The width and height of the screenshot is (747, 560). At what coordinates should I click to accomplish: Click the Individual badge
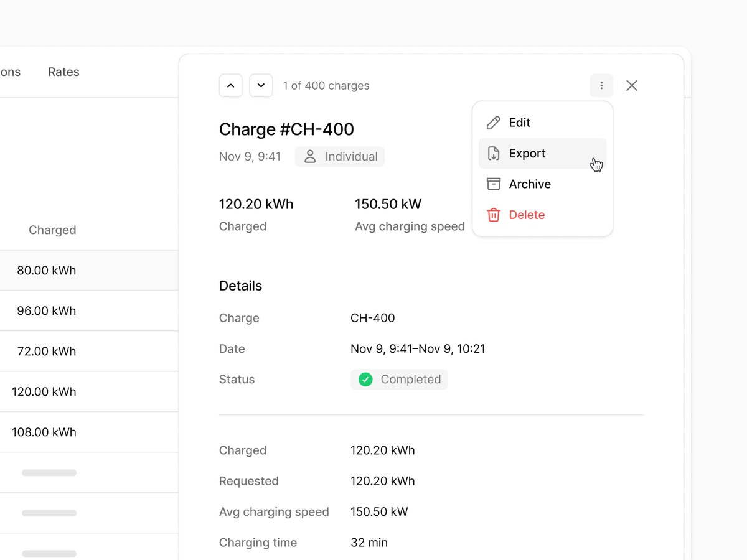tap(340, 156)
